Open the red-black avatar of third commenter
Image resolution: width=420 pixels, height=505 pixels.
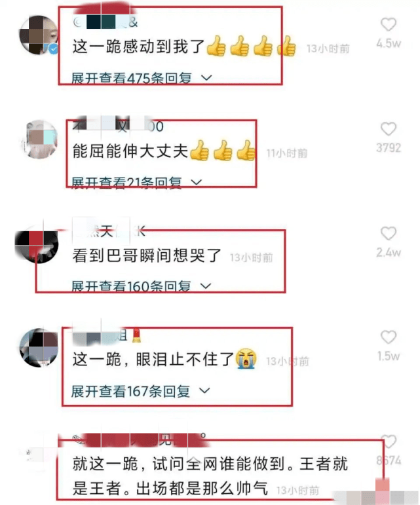click(x=37, y=244)
